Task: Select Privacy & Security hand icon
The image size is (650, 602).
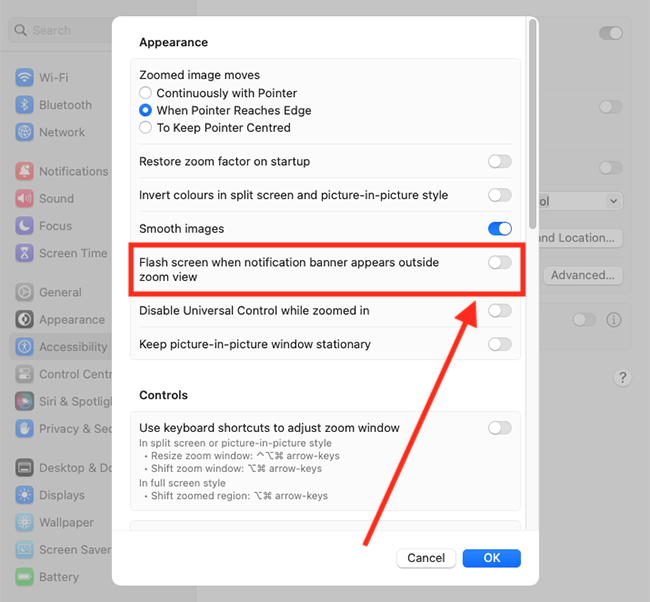Action: coord(24,429)
